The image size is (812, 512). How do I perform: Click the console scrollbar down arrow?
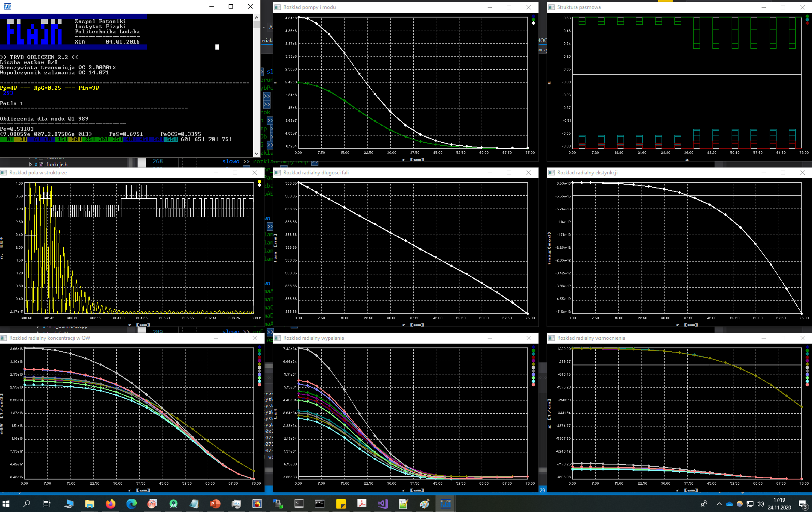256,153
